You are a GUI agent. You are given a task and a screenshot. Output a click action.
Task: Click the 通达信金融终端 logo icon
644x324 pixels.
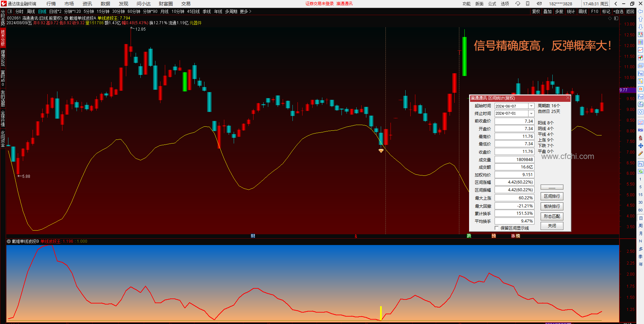4,4
